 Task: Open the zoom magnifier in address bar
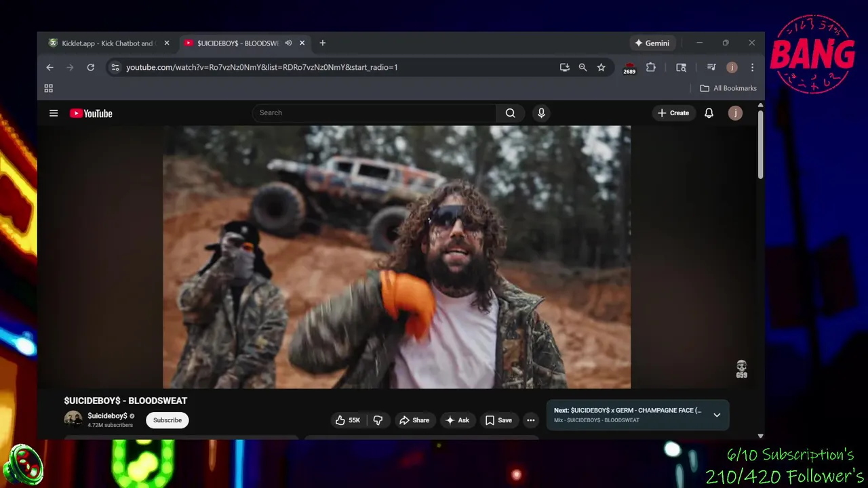tap(583, 67)
